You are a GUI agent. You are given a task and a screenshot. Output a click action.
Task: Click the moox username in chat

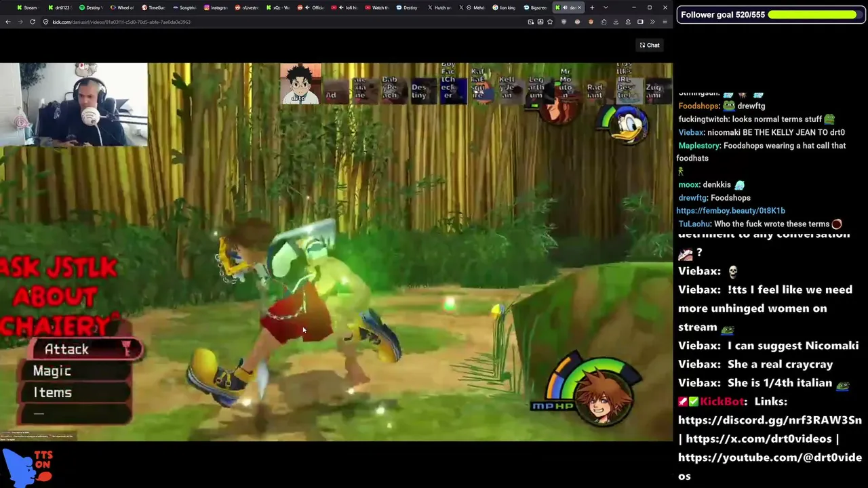(688, 185)
